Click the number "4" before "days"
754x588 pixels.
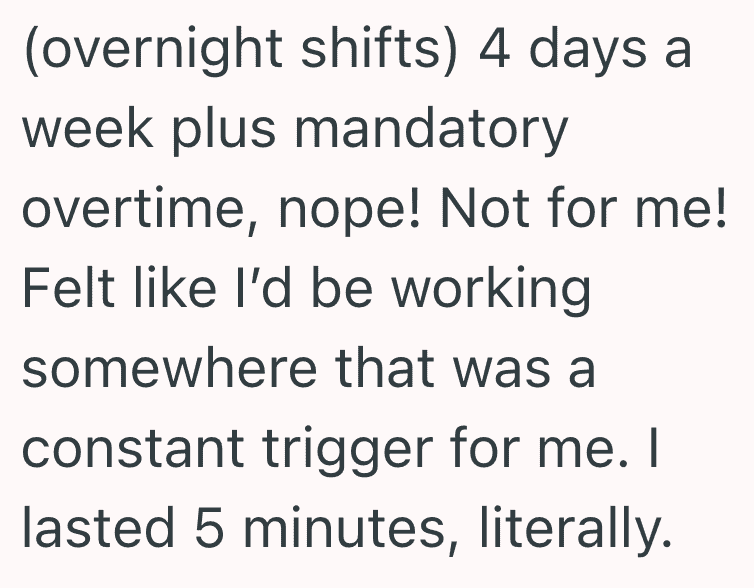click(494, 49)
